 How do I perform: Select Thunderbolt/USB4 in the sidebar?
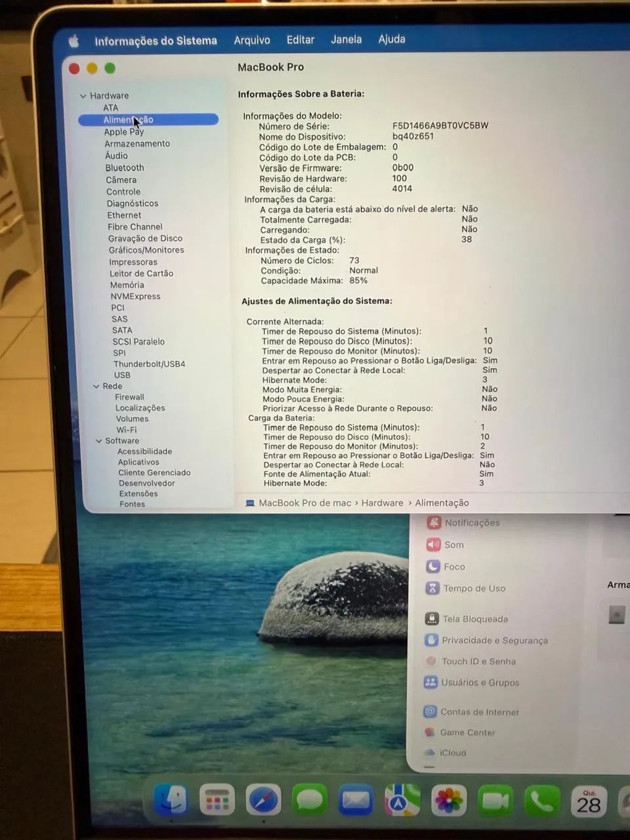pos(150,364)
